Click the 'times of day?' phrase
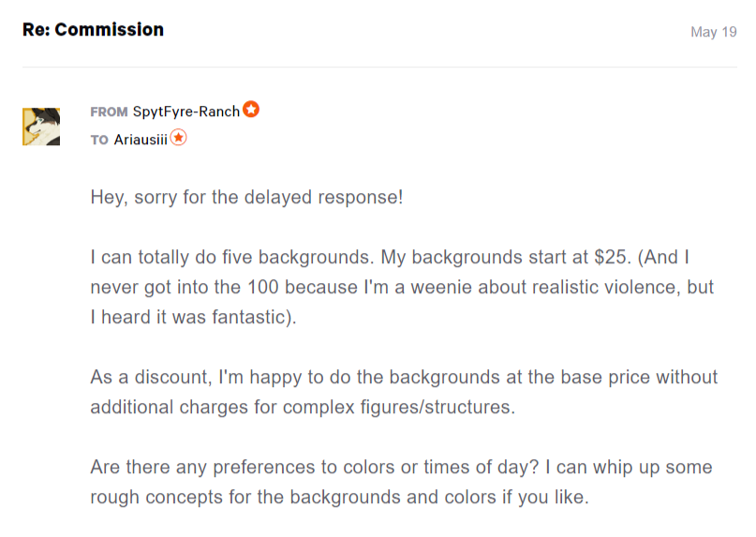This screenshot has height=537, width=756. tap(482, 467)
